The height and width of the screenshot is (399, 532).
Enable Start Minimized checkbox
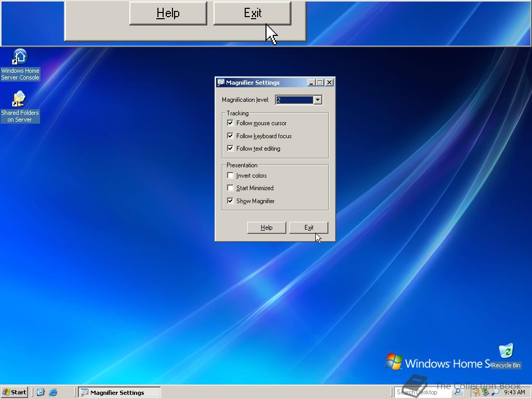pos(230,188)
